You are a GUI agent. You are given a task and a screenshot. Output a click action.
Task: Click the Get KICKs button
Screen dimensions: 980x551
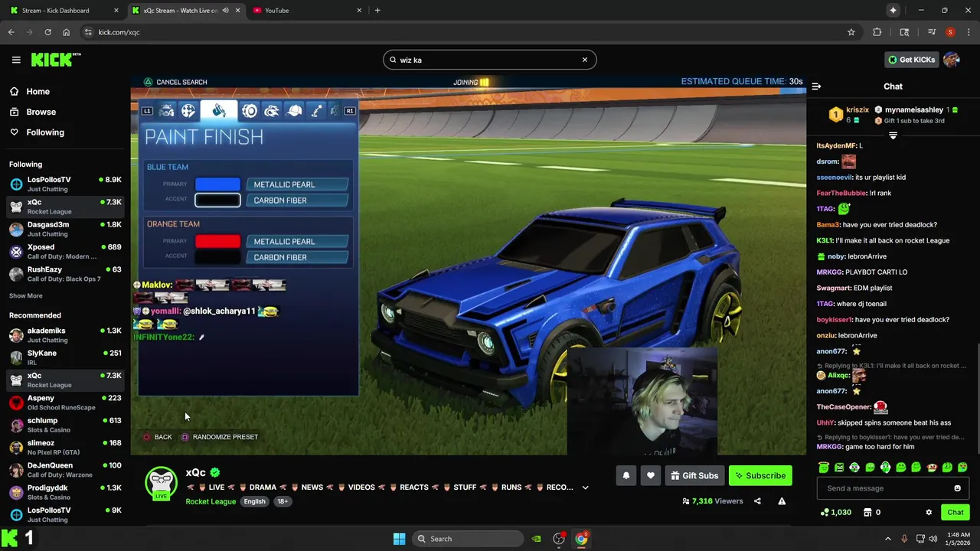pyautogui.click(x=910, y=60)
